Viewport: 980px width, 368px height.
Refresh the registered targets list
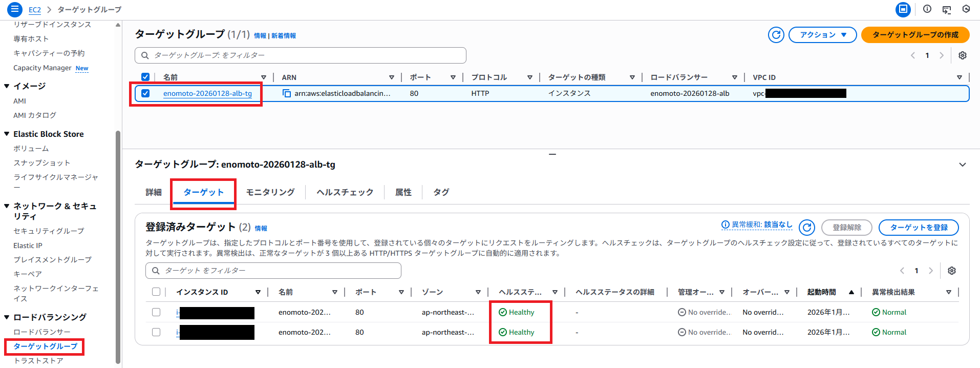coord(807,228)
